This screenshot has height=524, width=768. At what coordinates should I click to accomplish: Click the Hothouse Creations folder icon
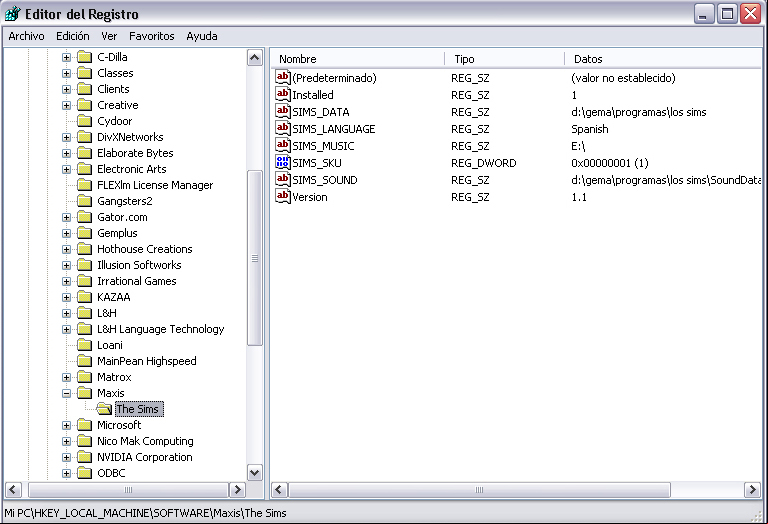[85, 249]
